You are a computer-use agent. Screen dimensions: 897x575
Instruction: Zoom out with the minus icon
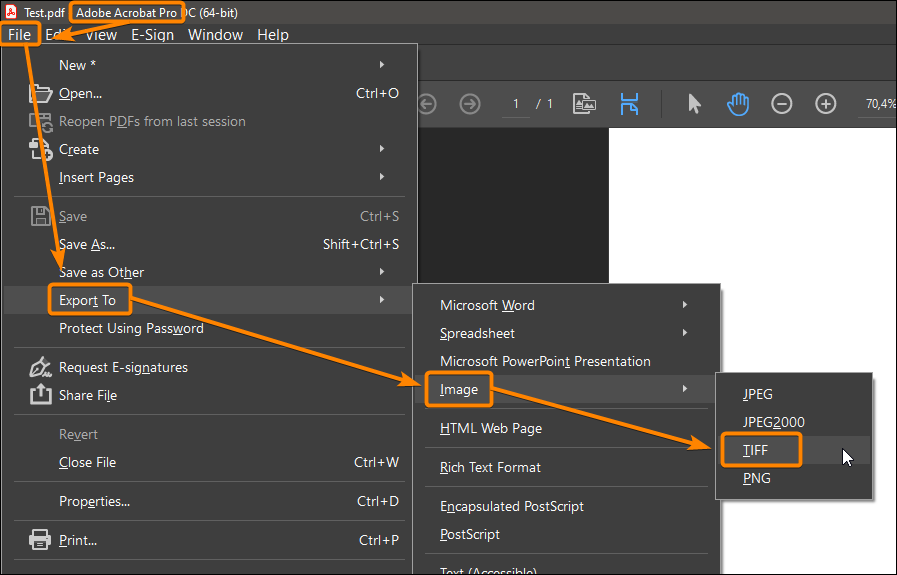(781, 104)
